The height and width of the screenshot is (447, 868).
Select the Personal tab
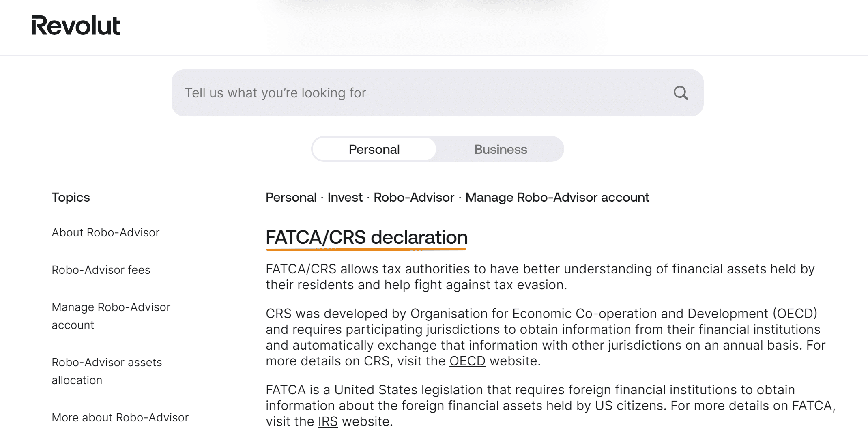pos(374,149)
